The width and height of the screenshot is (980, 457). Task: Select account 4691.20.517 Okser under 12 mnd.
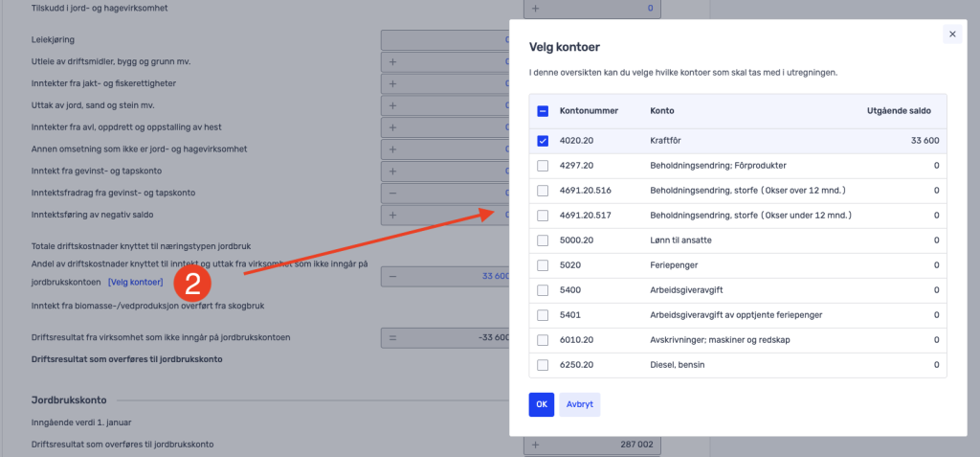coord(543,216)
